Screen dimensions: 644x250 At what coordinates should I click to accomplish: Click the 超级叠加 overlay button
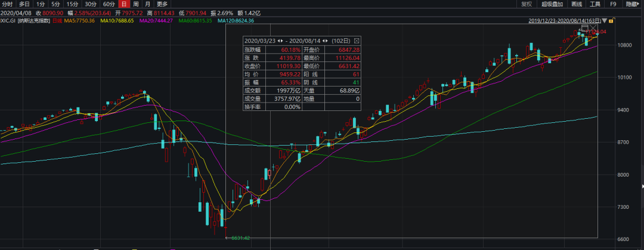point(552,4)
